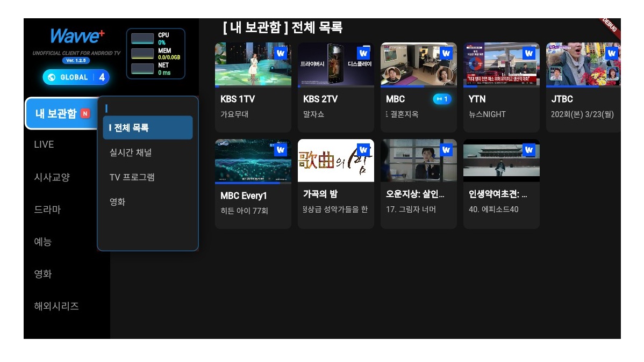Open the 가곡의 밤 thumbnail

click(x=336, y=161)
